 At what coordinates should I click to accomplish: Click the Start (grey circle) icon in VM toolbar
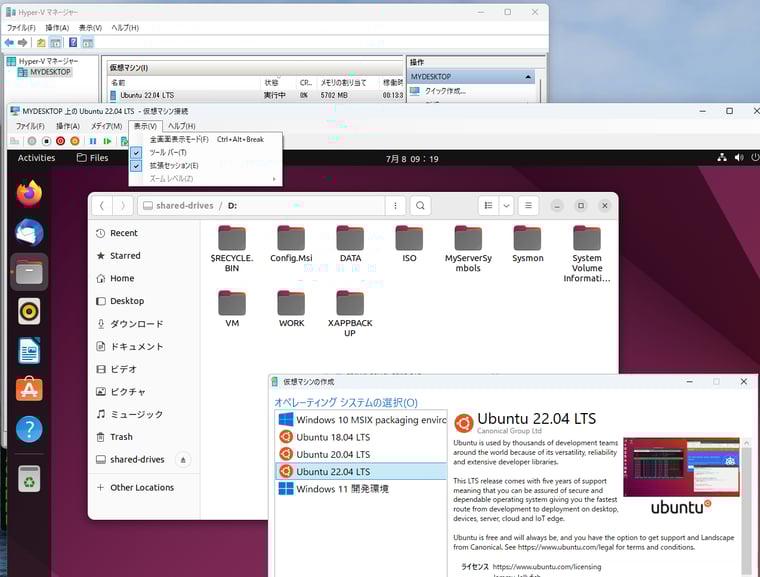click(32, 141)
